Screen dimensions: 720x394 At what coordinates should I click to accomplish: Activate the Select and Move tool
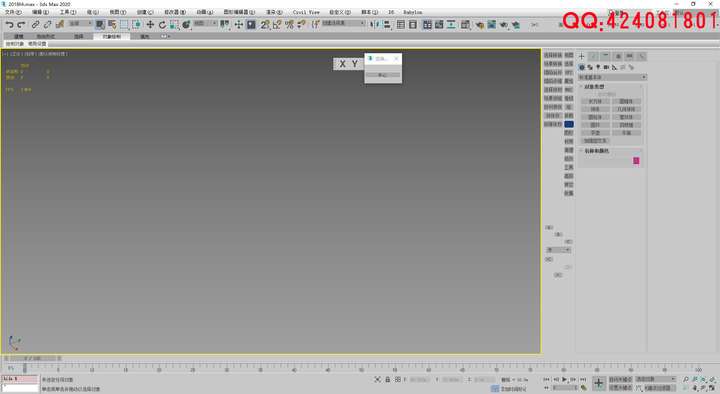click(x=150, y=25)
